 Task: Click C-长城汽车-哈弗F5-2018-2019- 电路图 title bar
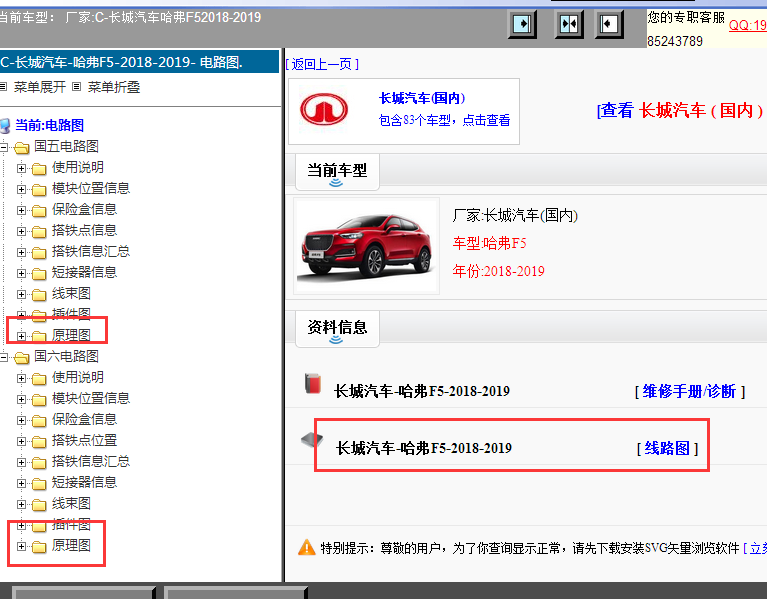(x=139, y=62)
